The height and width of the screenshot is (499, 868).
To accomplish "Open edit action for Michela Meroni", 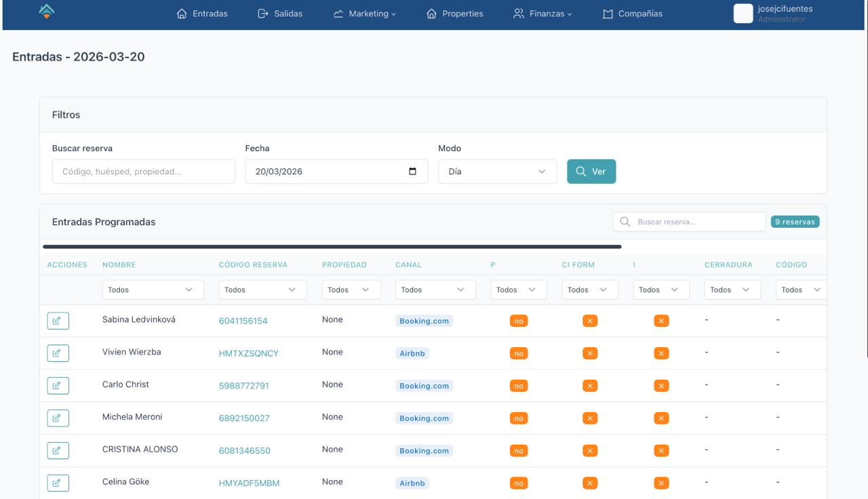I will [x=58, y=418].
